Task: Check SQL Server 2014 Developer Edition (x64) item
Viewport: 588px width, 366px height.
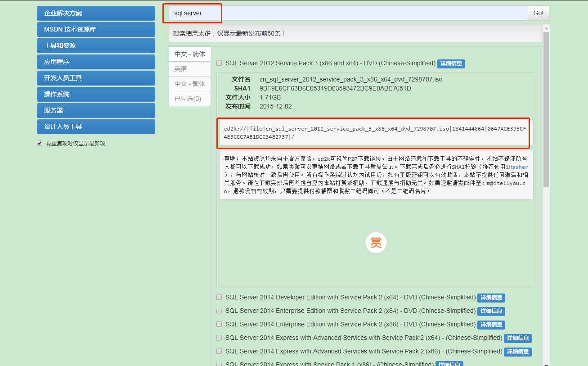Action: [219, 297]
